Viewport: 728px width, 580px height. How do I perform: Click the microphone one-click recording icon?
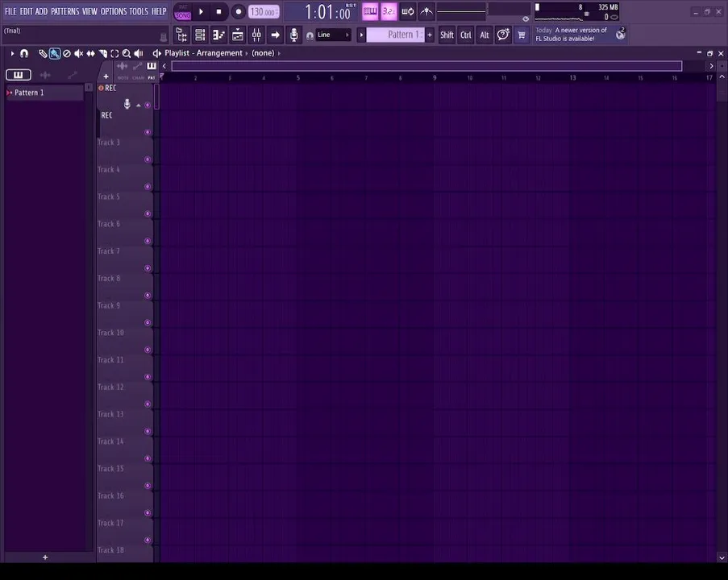(294, 35)
